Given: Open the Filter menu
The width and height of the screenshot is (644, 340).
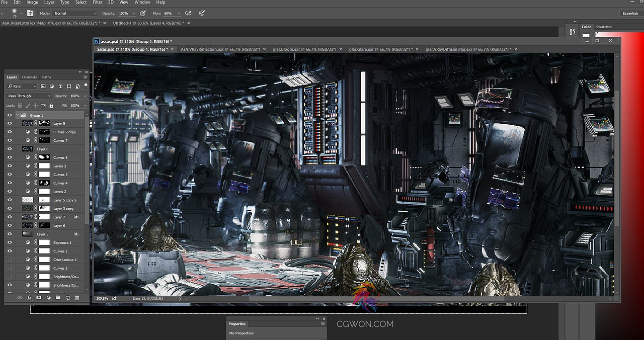Looking at the screenshot, I should point(98,3).
